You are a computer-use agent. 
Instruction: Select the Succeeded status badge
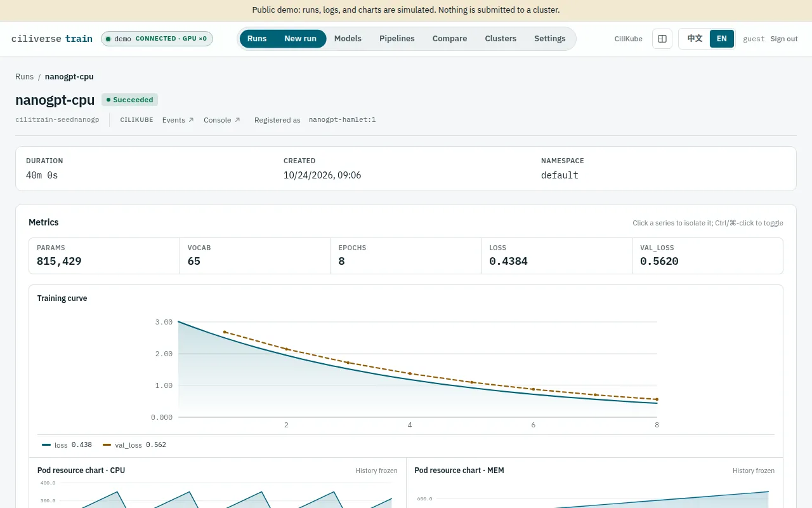click(x=129, y=100)
